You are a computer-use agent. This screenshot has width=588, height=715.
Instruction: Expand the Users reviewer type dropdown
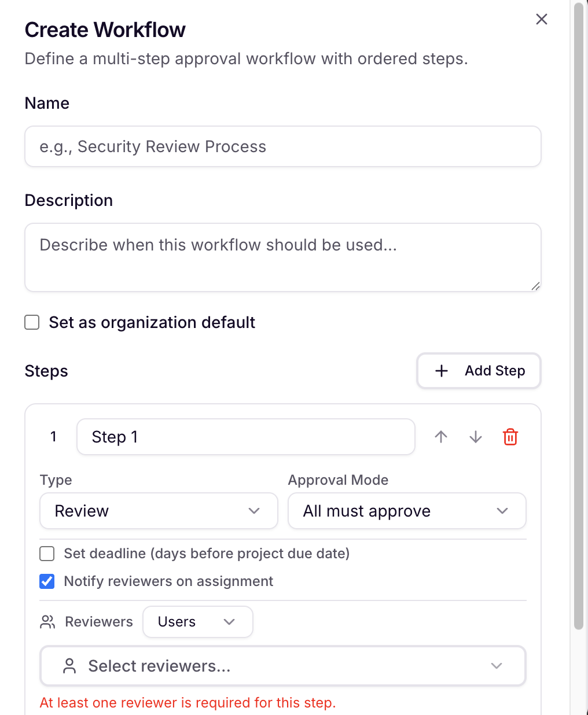pyautogui.click(x=198, y=622)
